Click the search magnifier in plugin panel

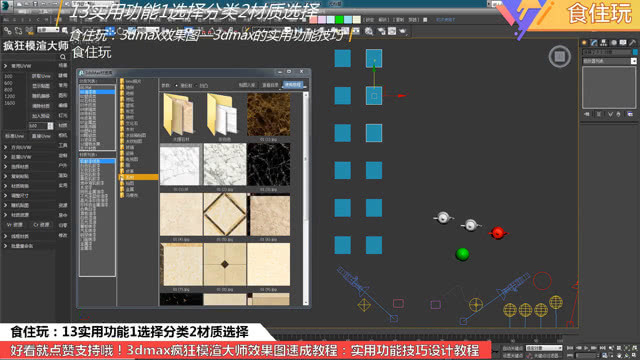point(62,57)
